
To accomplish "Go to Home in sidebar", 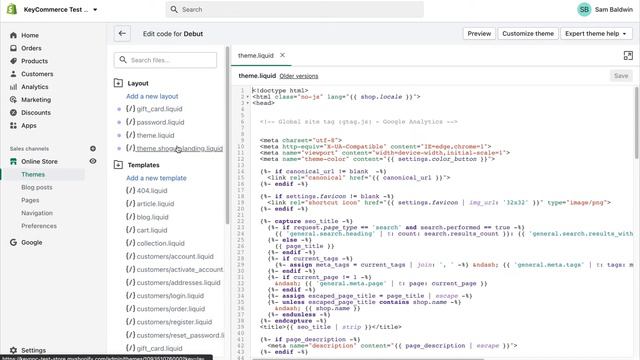I will pyautogui.click(x=30, y=36).
